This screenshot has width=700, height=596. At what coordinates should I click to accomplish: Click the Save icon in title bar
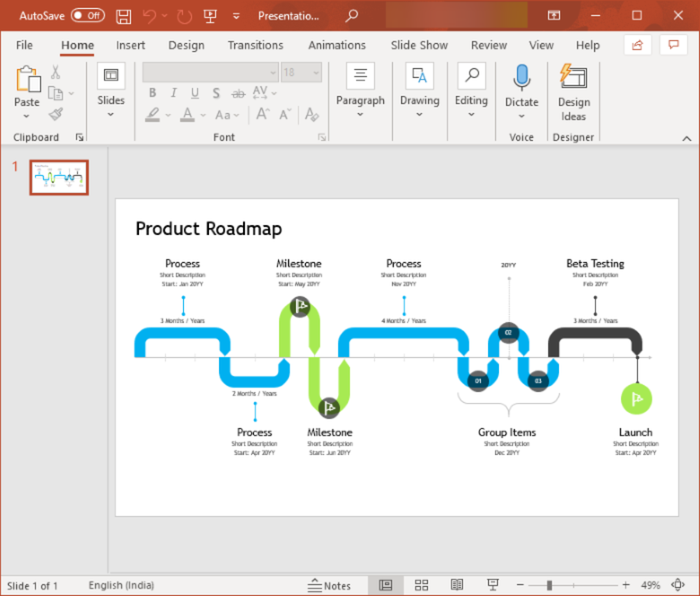click(x=123, y=16)
